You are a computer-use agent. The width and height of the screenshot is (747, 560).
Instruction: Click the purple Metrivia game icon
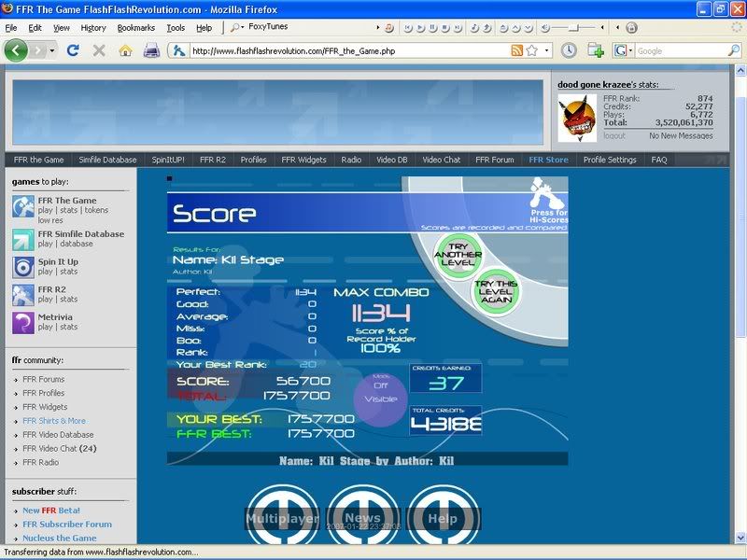[x=23, y=322]
